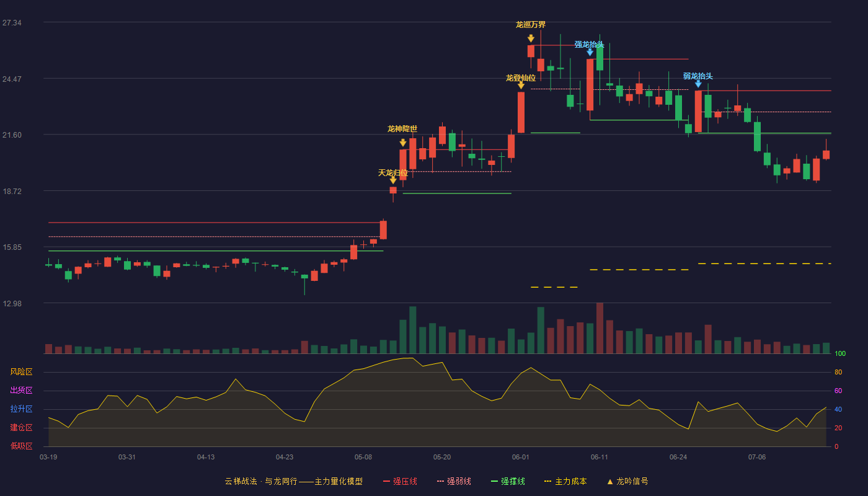868x496 pixels.
Task: Click the 60 indicator axis value
Action: [x=838, y=391]
